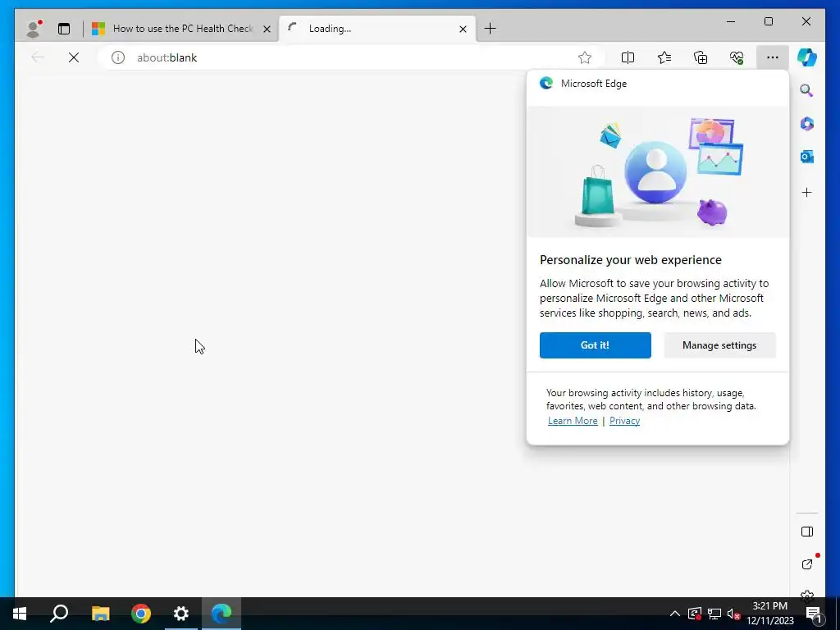840x630 pixels.
Task: Open taskbar Search
Action: (59, 614)
